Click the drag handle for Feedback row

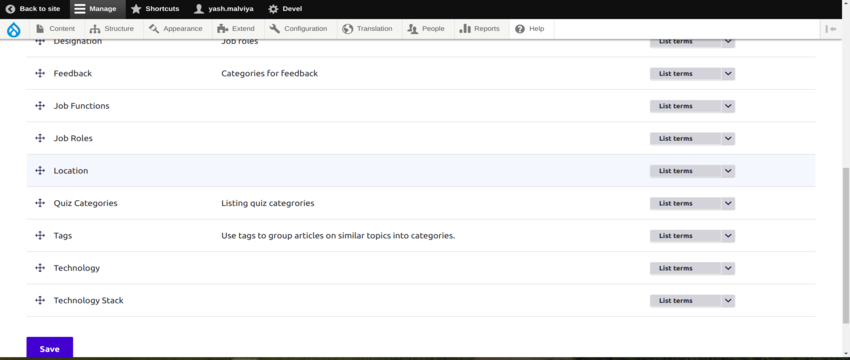click(x=40, y=73)
